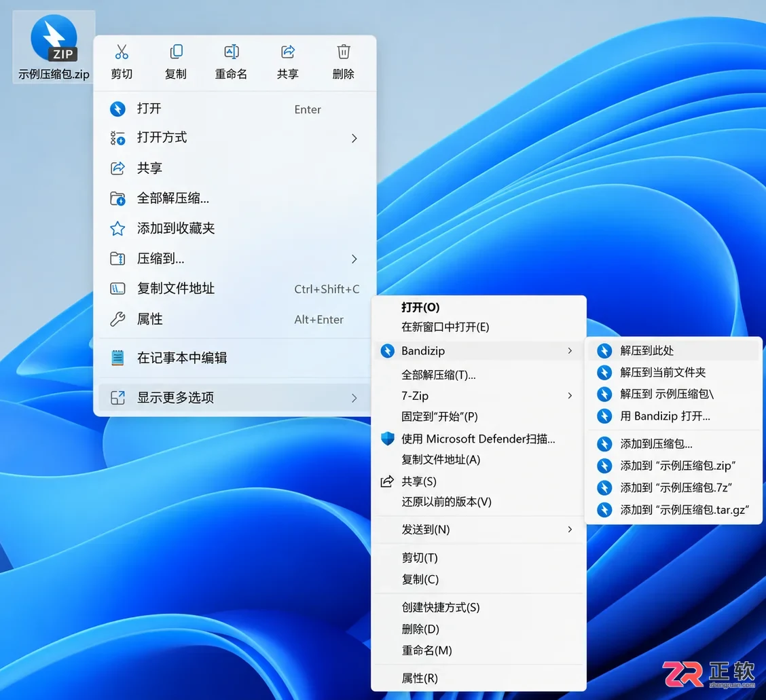Screen dimensions: 766x700
Task: Click the icon beside 添加到 "示例压缩包.tar.gz"
Action: 605,509
